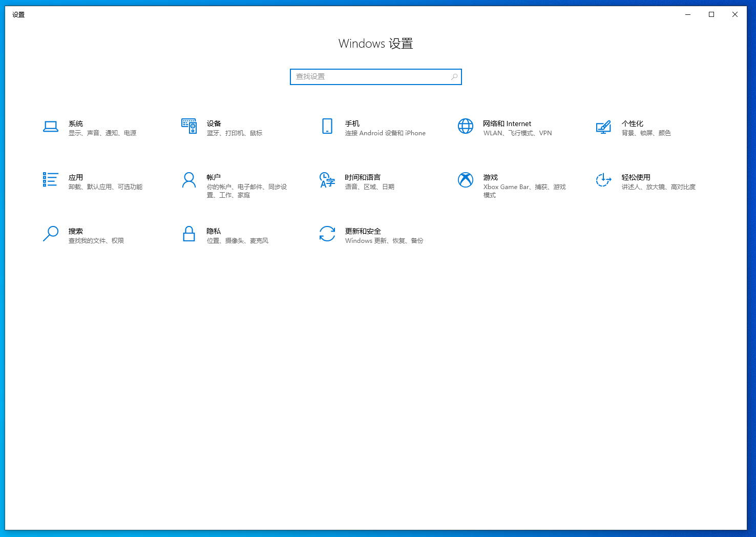Open the 网络和 Internet globe icon

pos(466,126)
